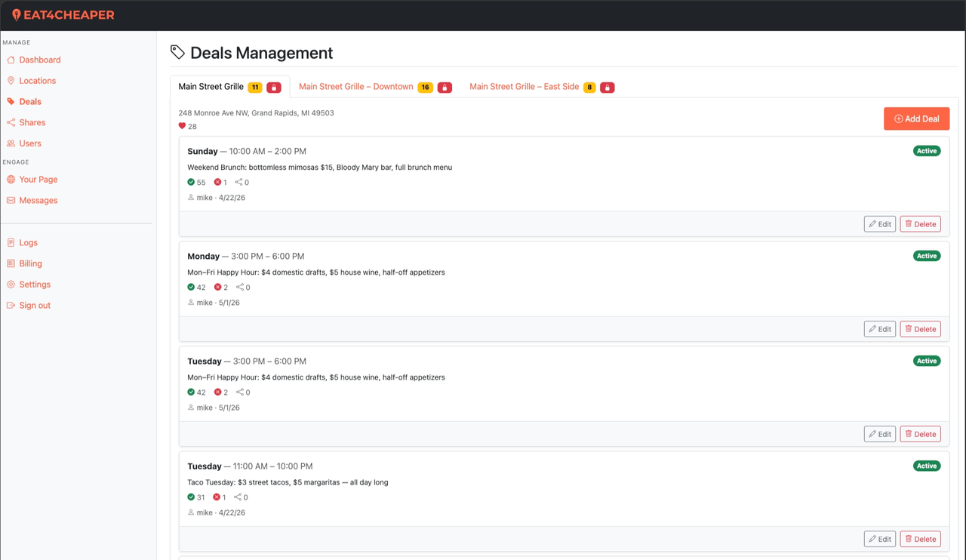Click the Your Page globe icon
This screenshot has height=560, width=966.
point(11,180)
